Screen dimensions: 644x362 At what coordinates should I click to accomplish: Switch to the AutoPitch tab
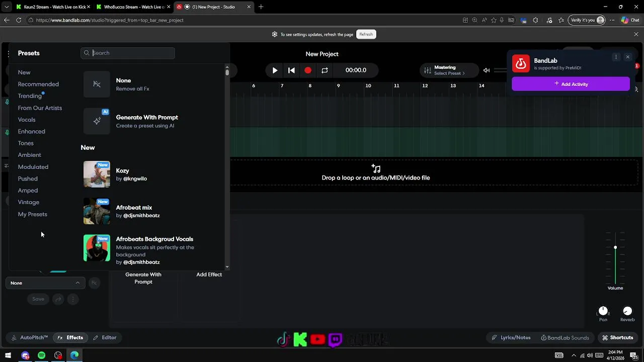(x=29, y=338)
